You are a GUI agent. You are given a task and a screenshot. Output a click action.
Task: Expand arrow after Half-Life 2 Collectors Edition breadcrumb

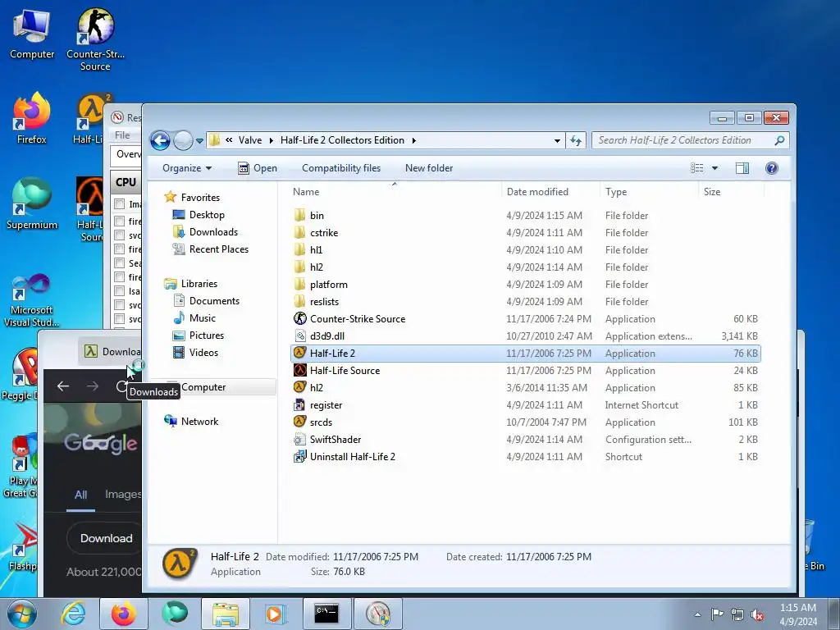pos(413,140)
